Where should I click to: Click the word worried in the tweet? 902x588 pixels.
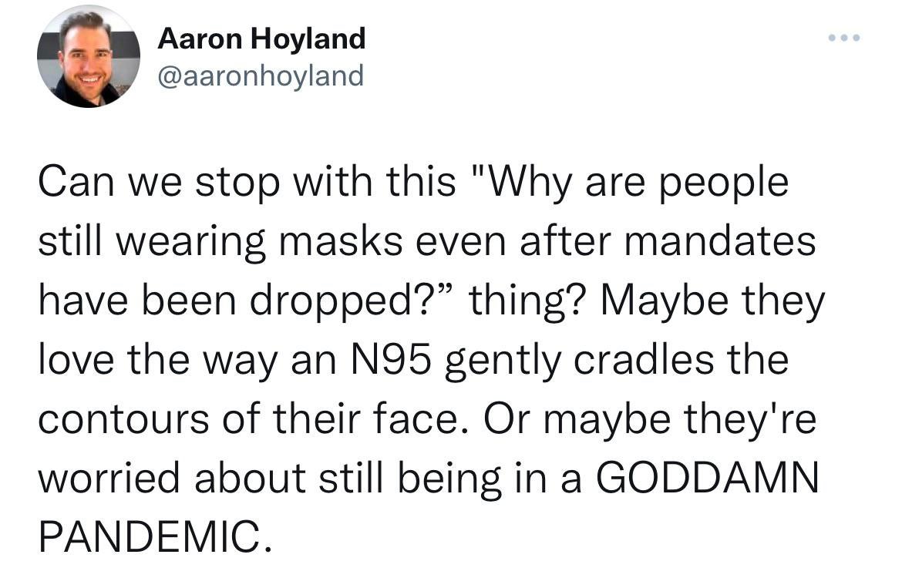tap(109, 477)
